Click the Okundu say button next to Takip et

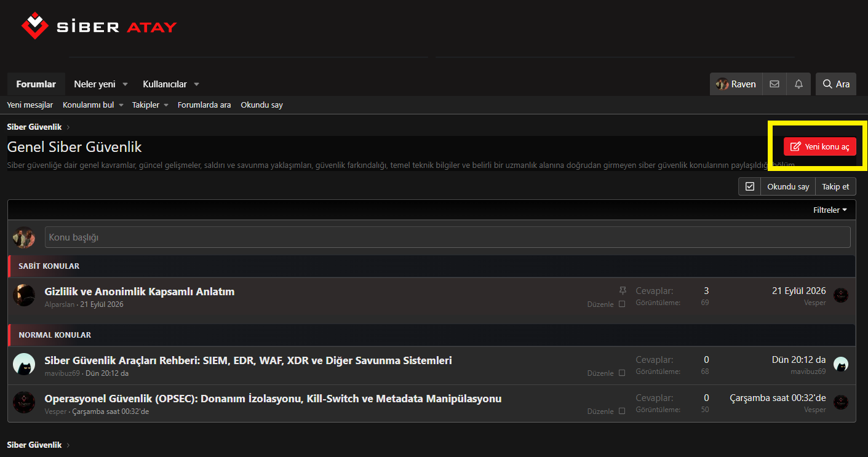[788, 186]
